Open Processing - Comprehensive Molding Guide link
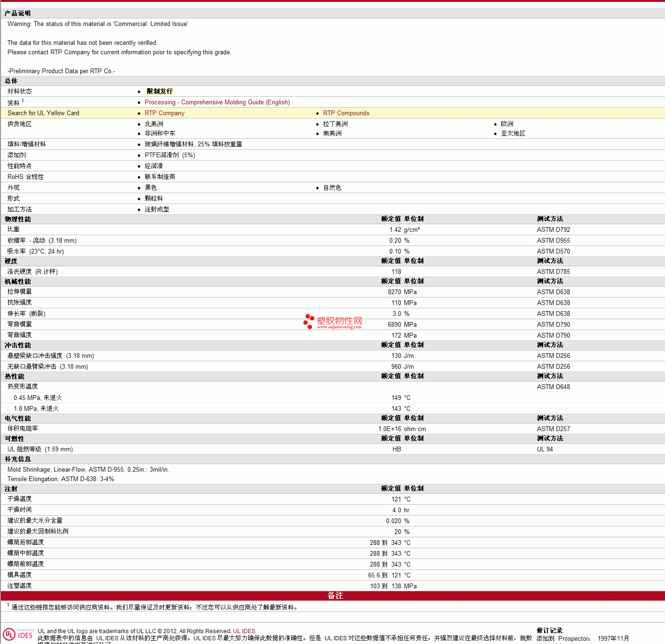665x644 pixels. (217, 102)
